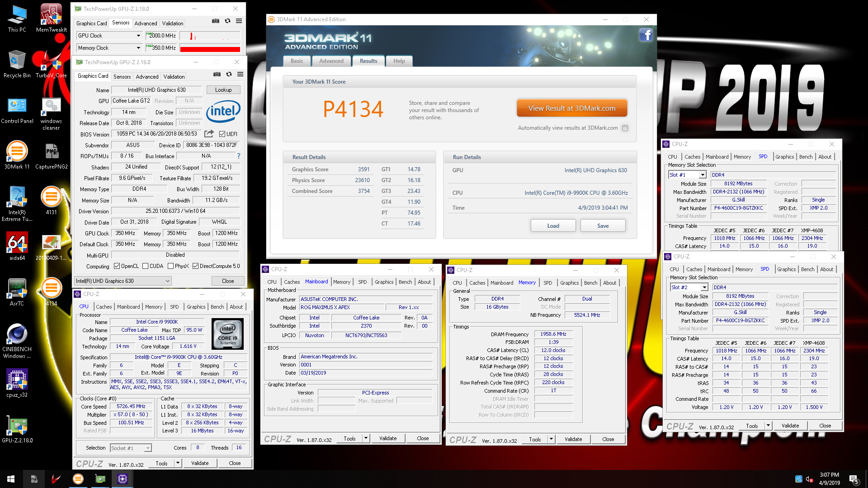Image resolution: width=868 pixels, height=488 pixels.
Task: Click the Save button in Run Details
Action: point(603,226)
